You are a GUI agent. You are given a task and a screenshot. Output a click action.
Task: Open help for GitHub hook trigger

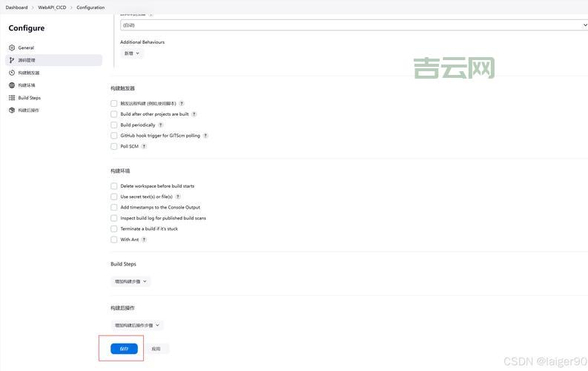pyautogui.click(x=205, y=136)
